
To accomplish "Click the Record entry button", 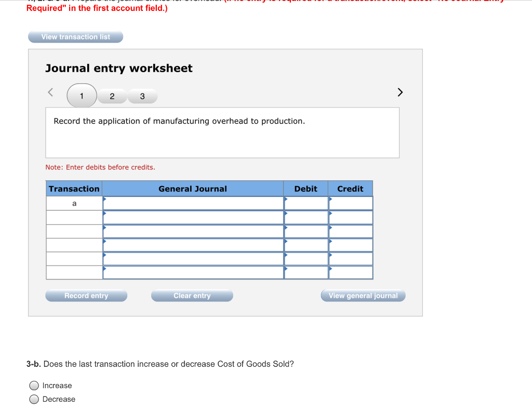I will 86,296.
